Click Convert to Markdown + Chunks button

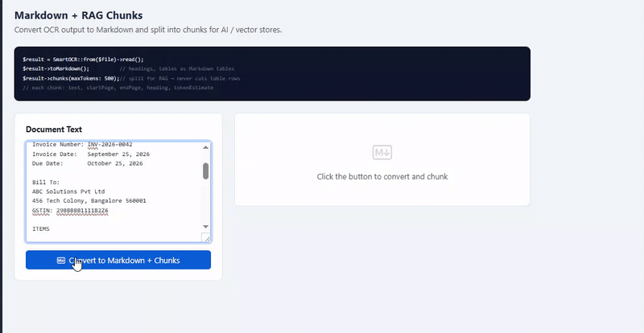click(118, 260)
